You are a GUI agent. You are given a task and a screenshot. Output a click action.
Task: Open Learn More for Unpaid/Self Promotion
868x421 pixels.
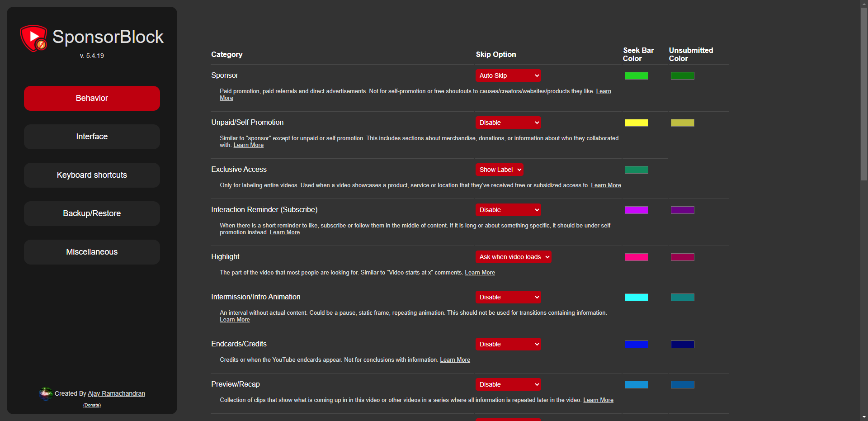point(249,145)
